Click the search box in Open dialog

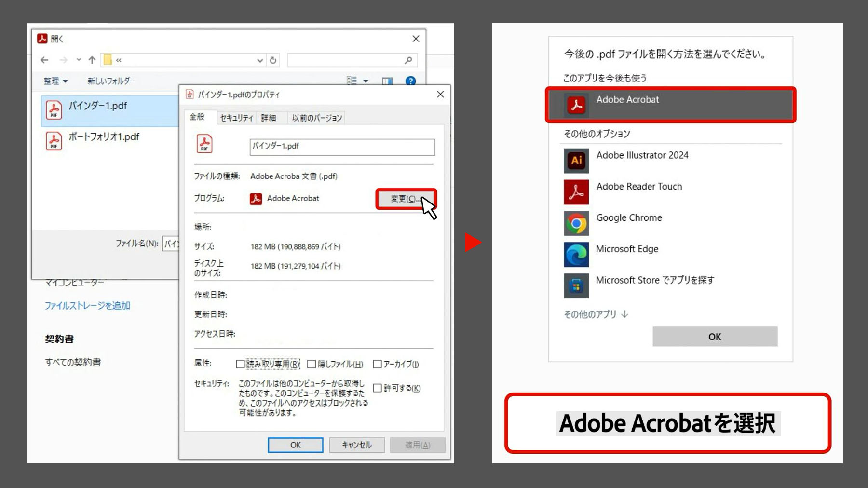click(x=353, y=60)
